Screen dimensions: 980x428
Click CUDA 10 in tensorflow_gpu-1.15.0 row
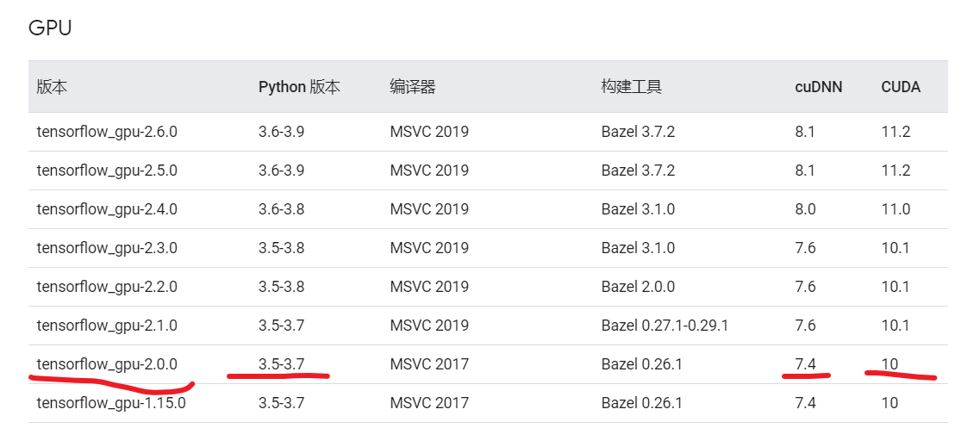click(890, 403)
